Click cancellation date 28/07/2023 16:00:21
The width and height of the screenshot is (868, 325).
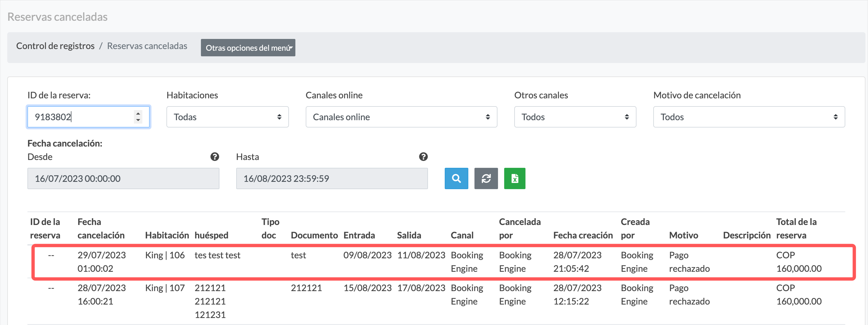(101, 295)
